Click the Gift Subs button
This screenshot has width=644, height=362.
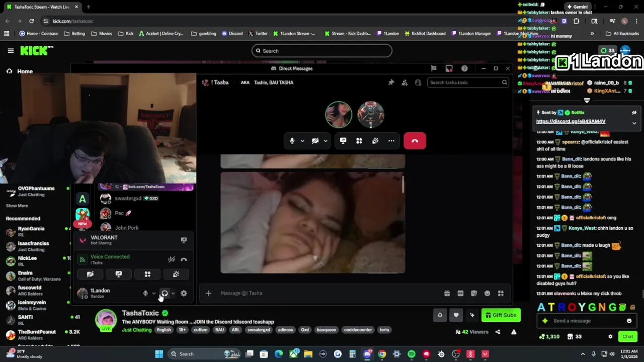pos(501,315)
